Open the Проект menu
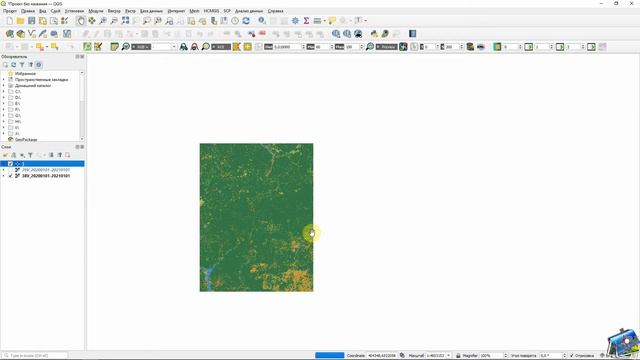Image resolution: width=640 pixels, height=360 pixels. point(10,11)
